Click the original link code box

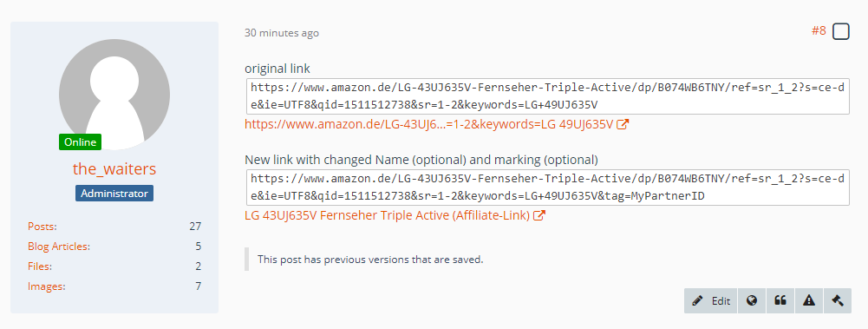547,96
